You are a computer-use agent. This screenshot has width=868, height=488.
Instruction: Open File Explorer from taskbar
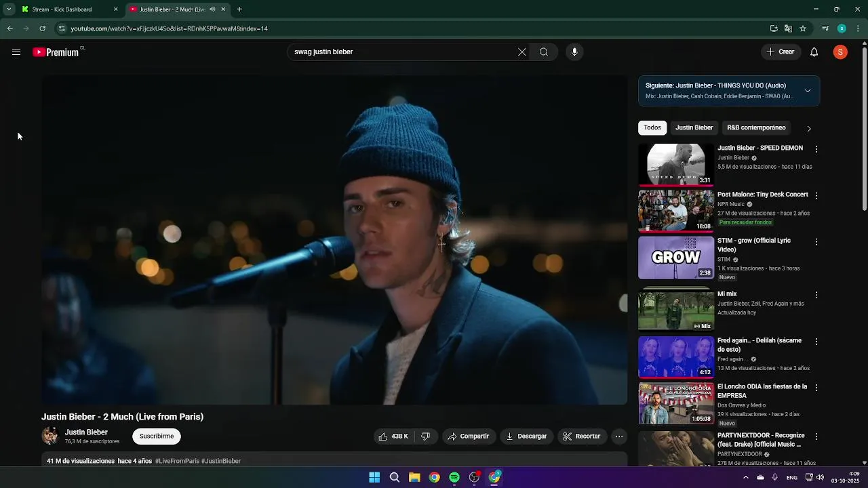click(x=414, y=477)
